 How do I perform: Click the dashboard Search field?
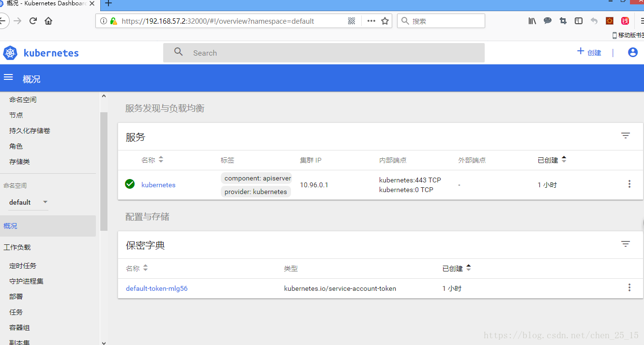pyautogui.click(x=324, y=53)
